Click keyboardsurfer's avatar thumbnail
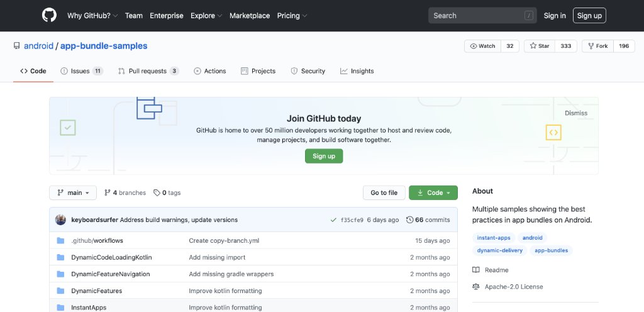644x312 pixels. 60,220
